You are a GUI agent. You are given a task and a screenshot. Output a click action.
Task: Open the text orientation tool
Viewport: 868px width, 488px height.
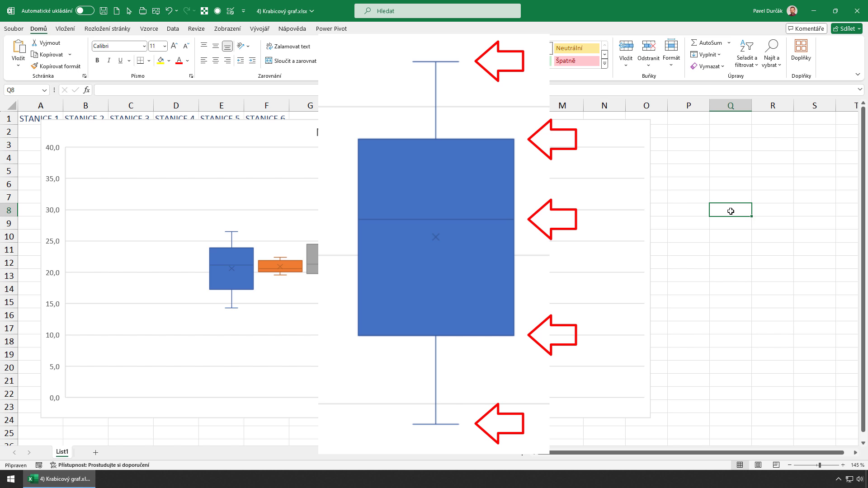(241, 46)
